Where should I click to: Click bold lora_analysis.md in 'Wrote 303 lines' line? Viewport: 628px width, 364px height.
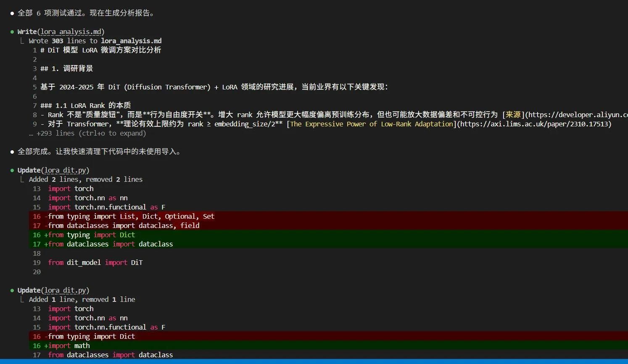(131, 41)
